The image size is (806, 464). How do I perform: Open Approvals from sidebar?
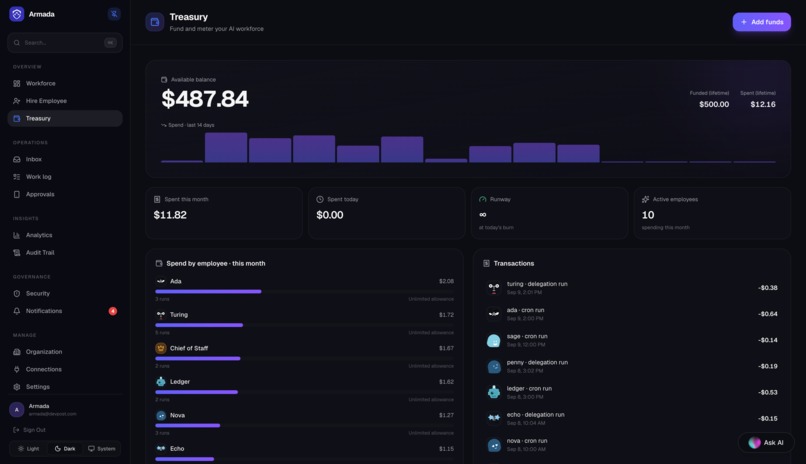[65, 194]
